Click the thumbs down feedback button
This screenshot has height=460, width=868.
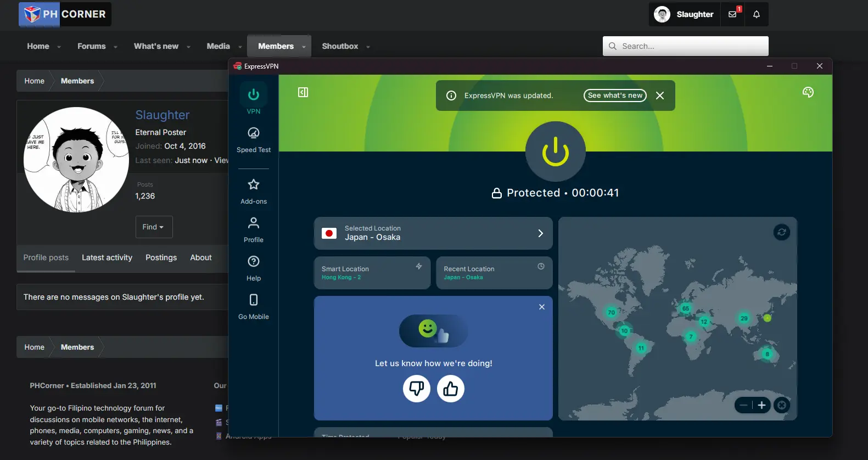pos(417,389)
